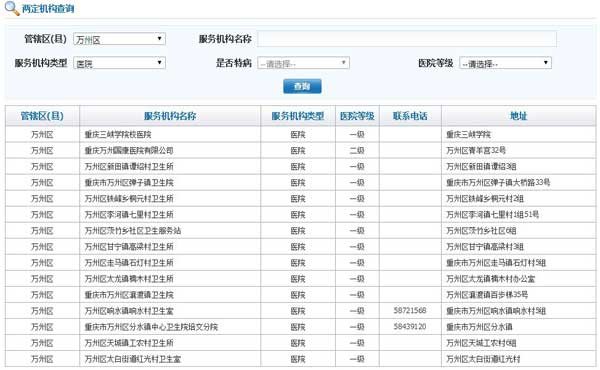The height and width of the screenshot is (370, 600).
Task: Click the 联系电话 column header
Action: (410, 116)
